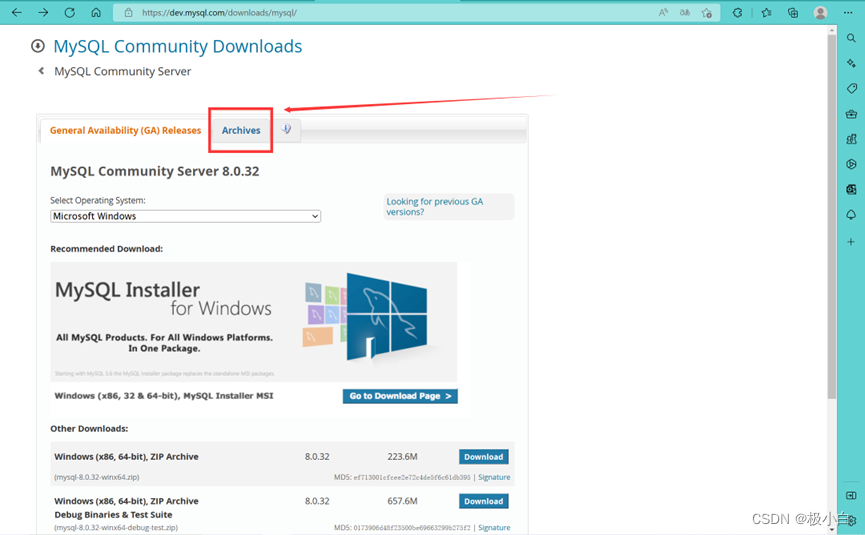Open the sidebar Outlook icon

(851, 189)
